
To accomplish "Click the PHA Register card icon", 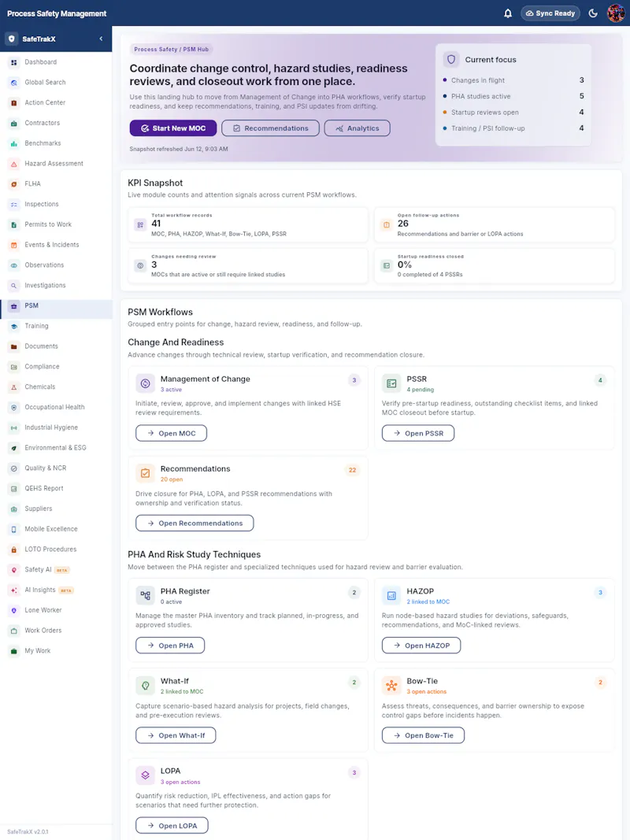I will click(145, 595).
